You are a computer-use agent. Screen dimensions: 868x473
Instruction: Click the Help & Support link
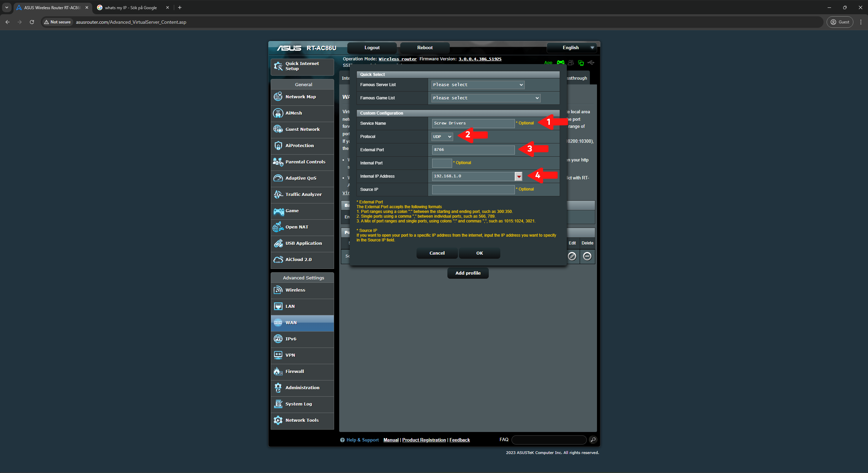[363, 440]
